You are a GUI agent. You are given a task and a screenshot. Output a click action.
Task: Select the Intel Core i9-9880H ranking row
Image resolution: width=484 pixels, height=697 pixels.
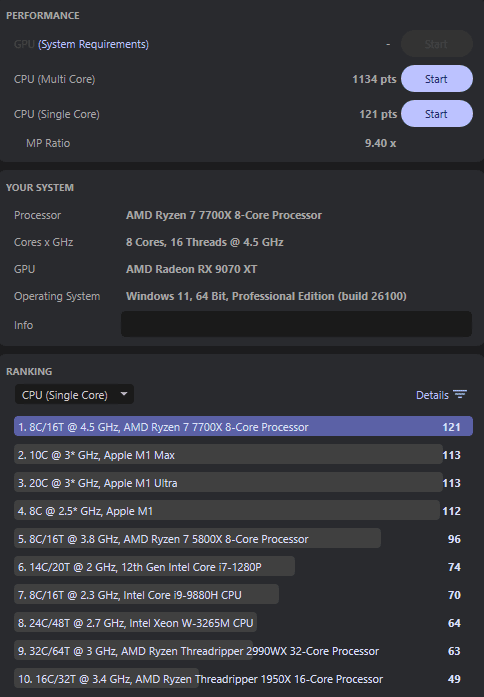[x=243, y=595]
